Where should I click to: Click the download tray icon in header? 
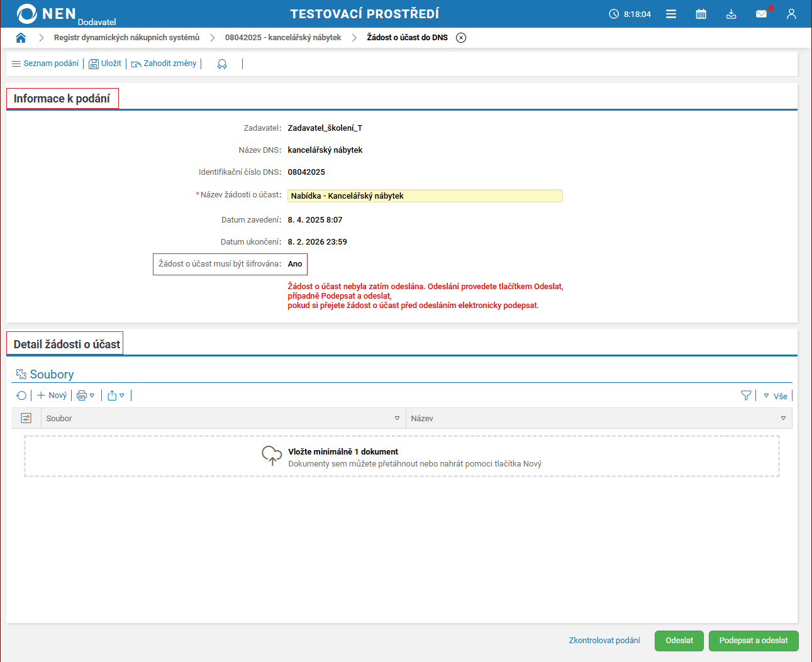pyautogui.click(x=731, y=14)
